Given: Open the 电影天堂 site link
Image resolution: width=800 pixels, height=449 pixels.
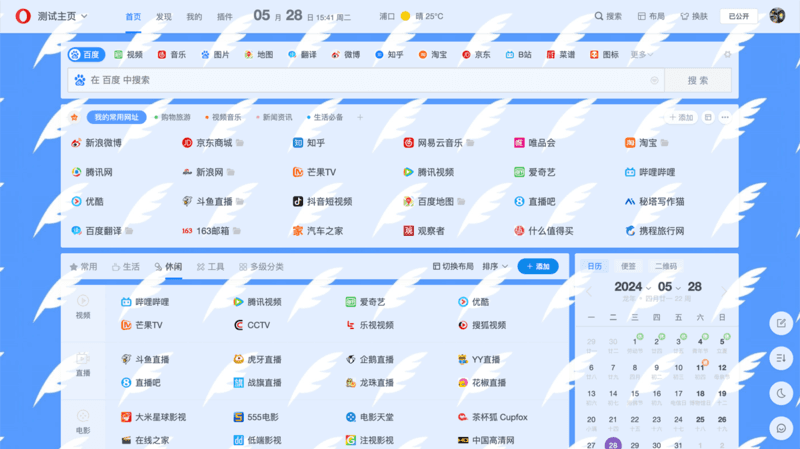Looking at the screenshot, I should click(x=370, y=417).
